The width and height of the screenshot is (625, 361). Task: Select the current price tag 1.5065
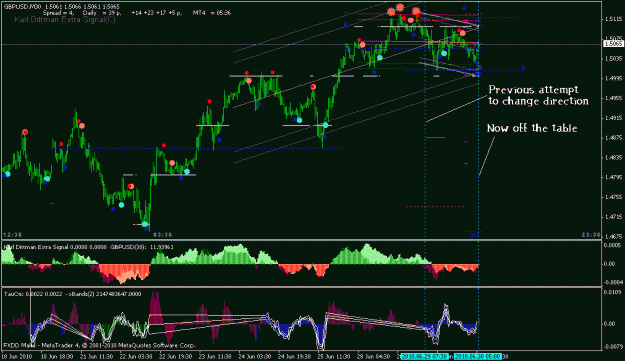[613, 43]
